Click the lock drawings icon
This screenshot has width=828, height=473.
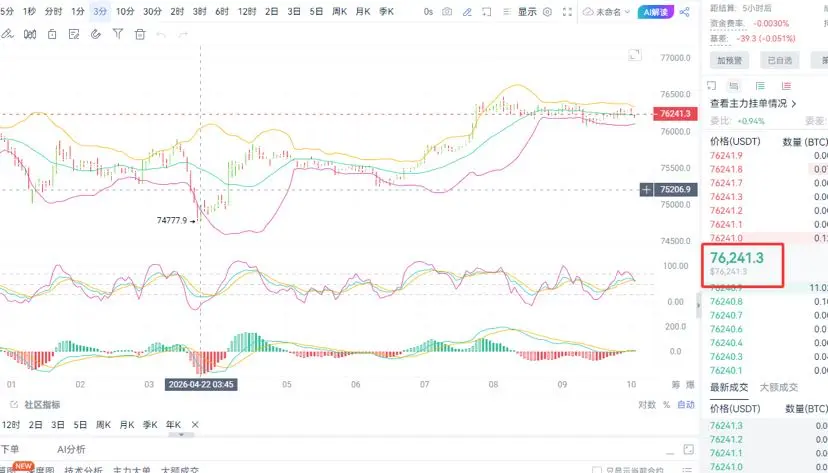pos(52,34)
